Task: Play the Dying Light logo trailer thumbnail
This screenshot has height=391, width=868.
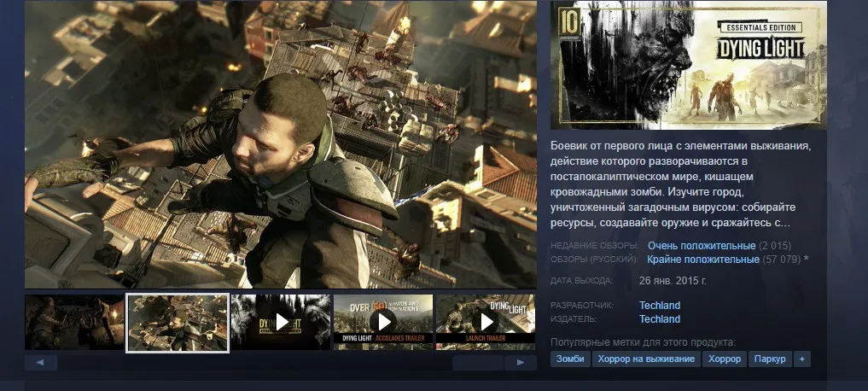Action: (x=281, y=322)
